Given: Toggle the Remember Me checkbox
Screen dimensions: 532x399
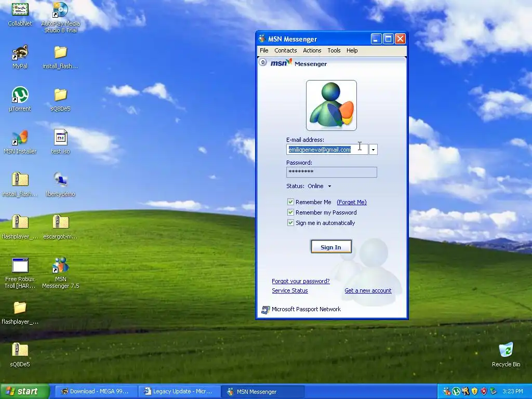Looking at the screenshot, I should click(290, 202).
